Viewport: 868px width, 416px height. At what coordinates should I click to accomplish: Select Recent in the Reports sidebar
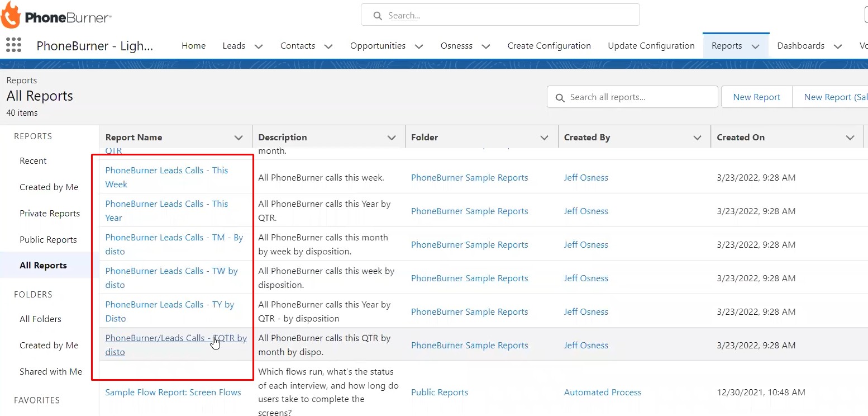(x=33, y=161)
